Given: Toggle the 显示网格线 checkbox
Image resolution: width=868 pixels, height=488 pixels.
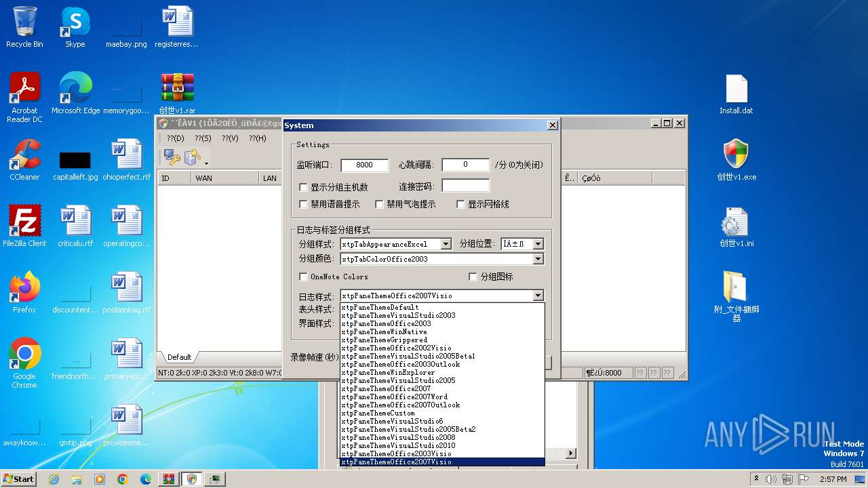Looking at the screenshot, I should pyautogui.click(x=460, y=204).
